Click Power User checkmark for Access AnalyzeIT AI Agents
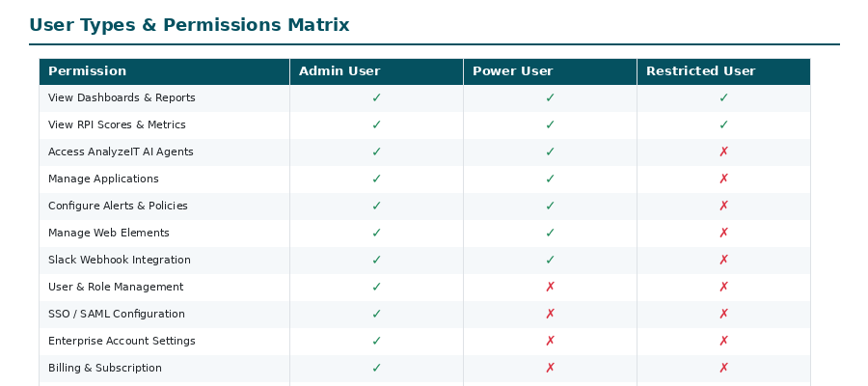Screen dimensions: 868x386 coord(550,152)
